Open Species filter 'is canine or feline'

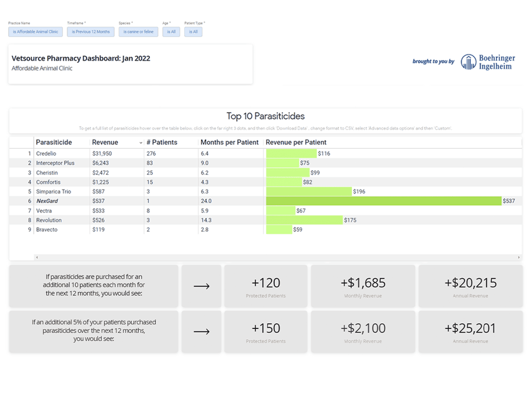pyautogui.click(x=138, y=32)
